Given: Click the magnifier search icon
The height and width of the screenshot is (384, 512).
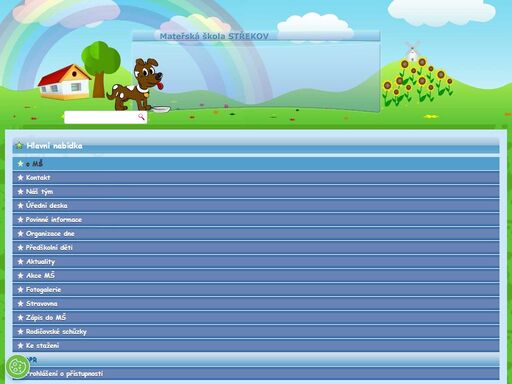Looking at the screenshot, I should (x=141, y=117).
